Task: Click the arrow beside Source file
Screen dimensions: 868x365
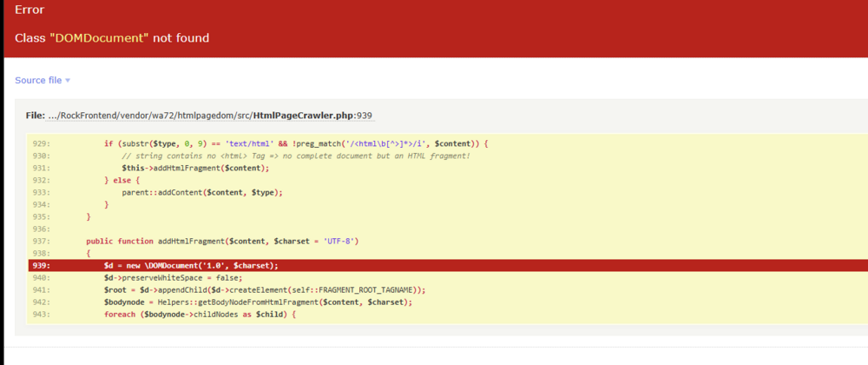Action: [x=68, y=81]
